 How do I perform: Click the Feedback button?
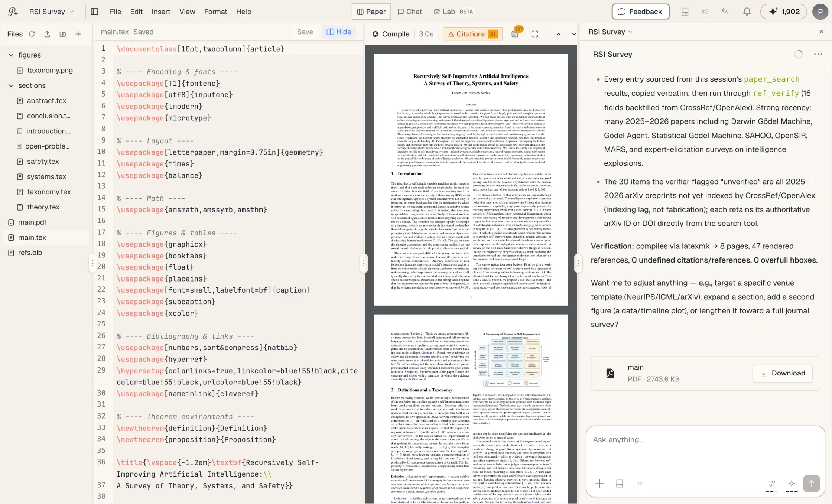640,12
